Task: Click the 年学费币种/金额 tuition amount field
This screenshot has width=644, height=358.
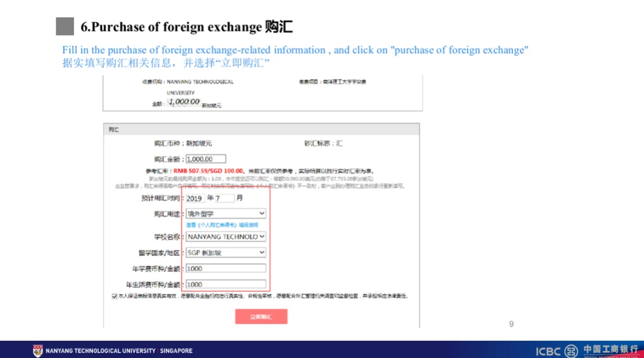Action: (226, 268)
